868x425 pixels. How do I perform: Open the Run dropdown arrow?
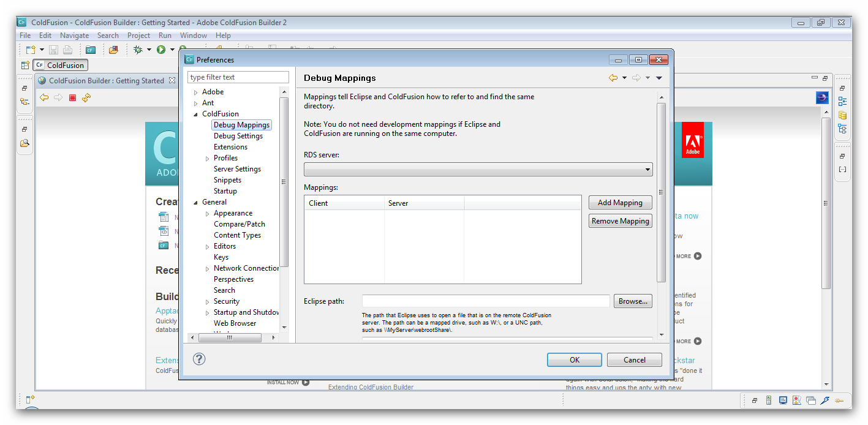click(172, 50)
